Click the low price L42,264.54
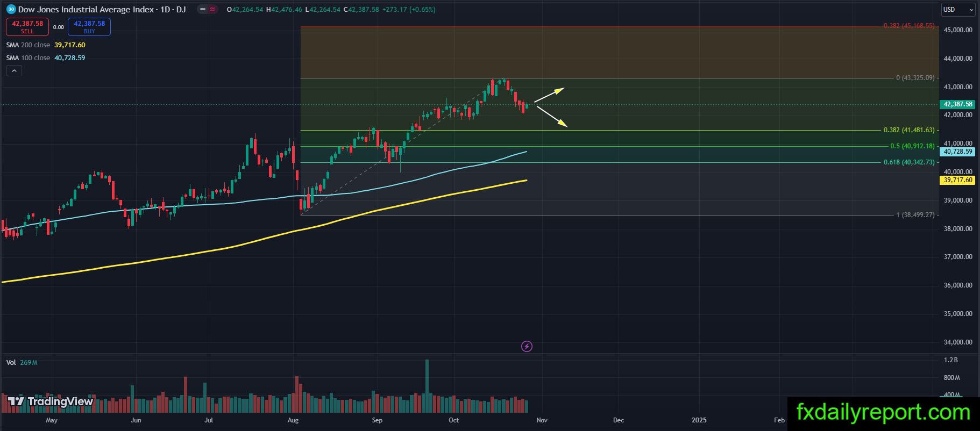This screenshot has width=980, height=431. [322, 10]
